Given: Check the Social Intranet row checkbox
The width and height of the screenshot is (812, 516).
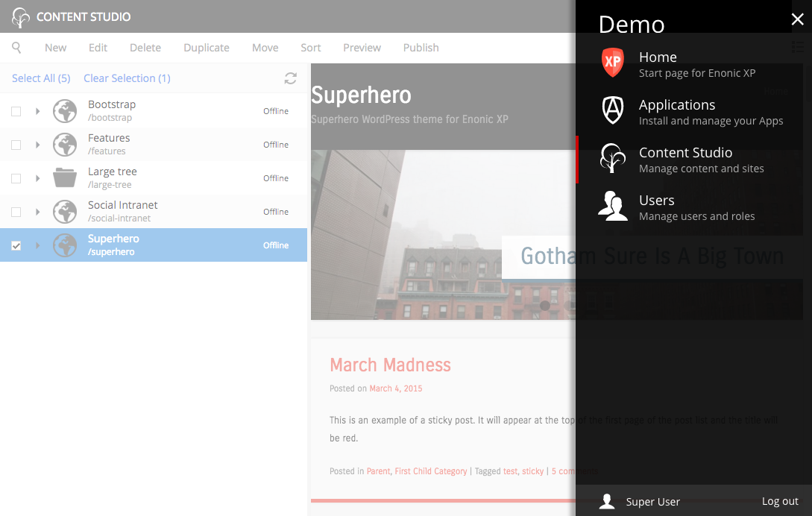Looking at the screenshot, I should click(x=16, y=213).
